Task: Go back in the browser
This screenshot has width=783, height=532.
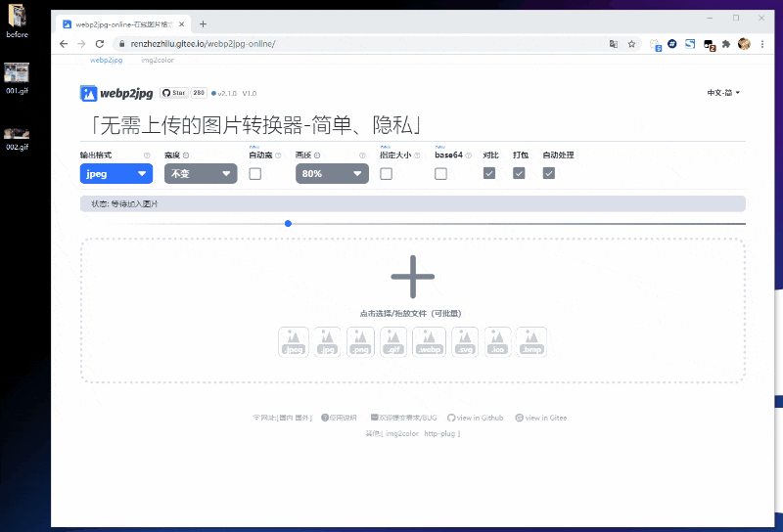Action: (x=64, y=44)
